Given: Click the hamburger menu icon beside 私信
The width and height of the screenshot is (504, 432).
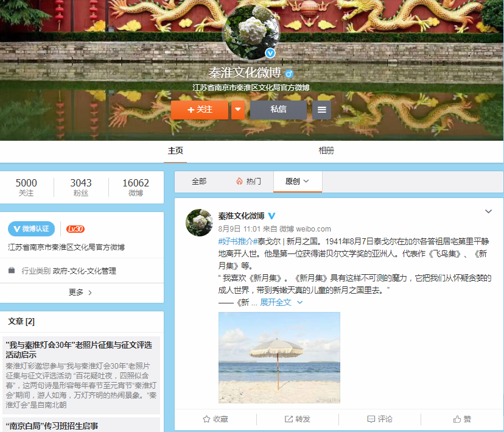Looking at the screenshot, I should (322, 110).
